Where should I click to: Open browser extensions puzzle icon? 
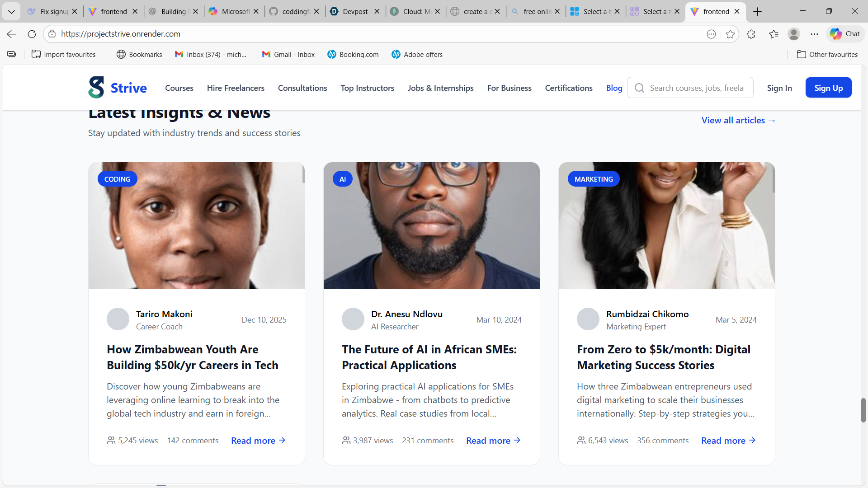coord(751,34)
